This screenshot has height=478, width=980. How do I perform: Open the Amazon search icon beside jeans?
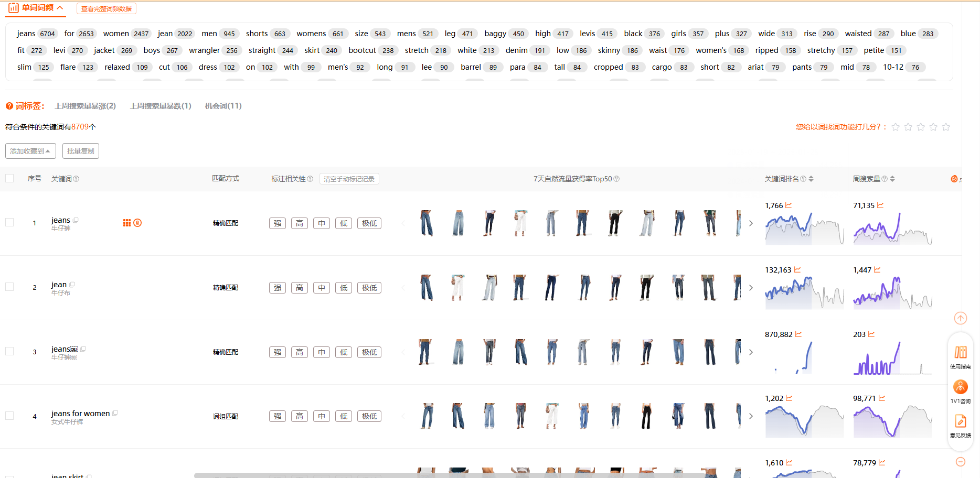point(137,223)
